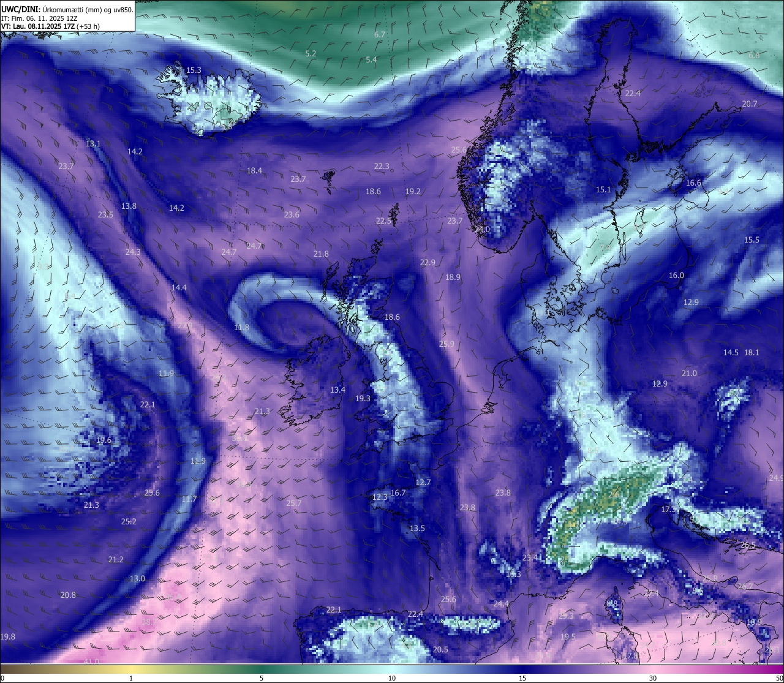Click the 23.5 value west of 13.8
The height and width of the screenshot is (683, 784).
[x=105, y=215]
